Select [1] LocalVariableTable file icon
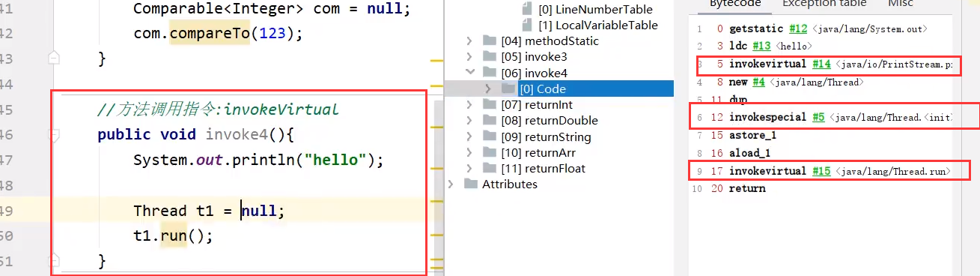The height and width of the screenshot is (276, 980). coord(527,25)
